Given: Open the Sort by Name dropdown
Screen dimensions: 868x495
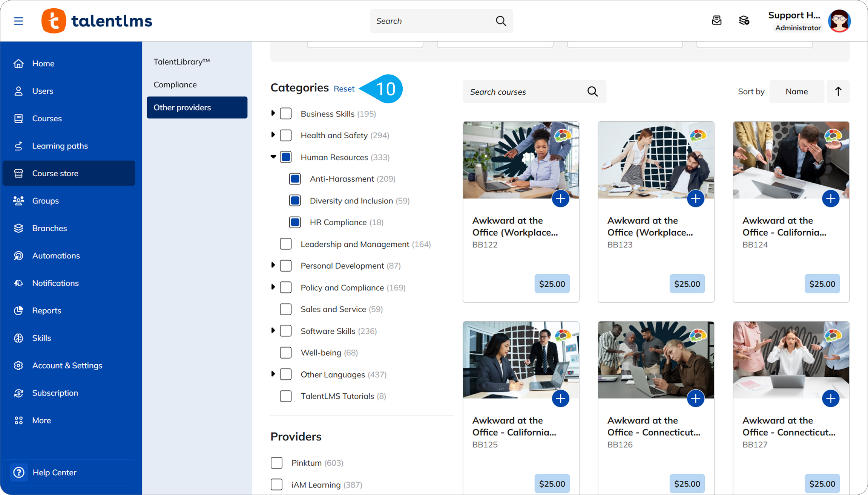Looking at the screenshot, I should coord(796,92).
